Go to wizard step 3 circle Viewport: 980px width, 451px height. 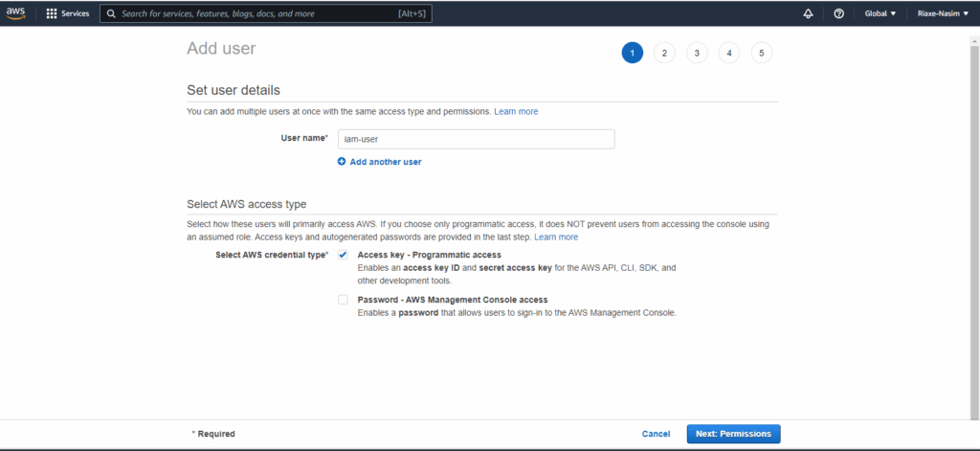click(x=697, y=53)
